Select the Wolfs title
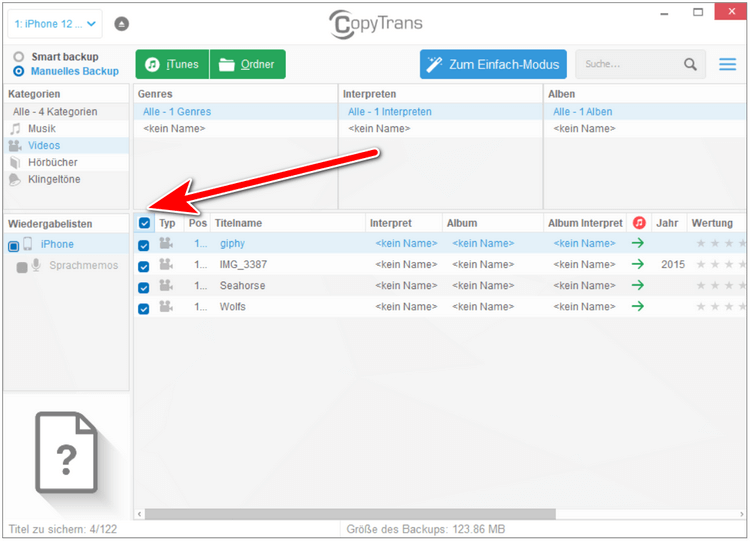 [232, 307]
